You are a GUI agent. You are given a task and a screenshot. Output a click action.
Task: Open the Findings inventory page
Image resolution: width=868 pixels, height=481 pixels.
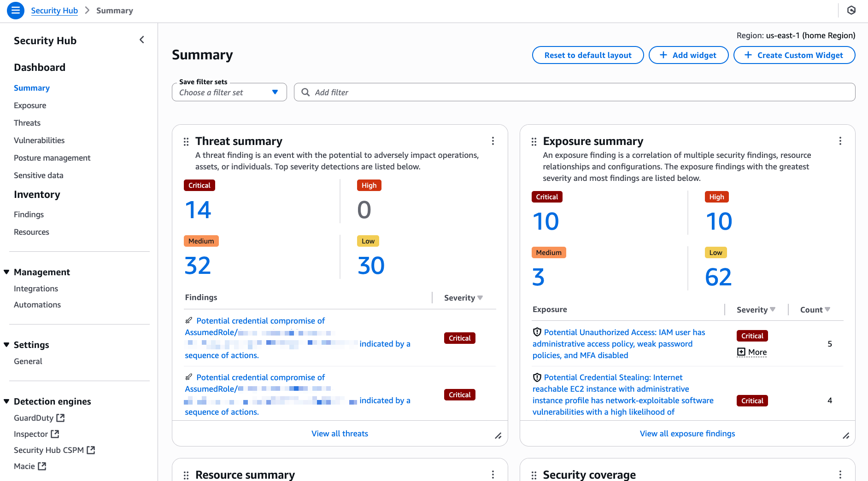[x=29, y=214]
